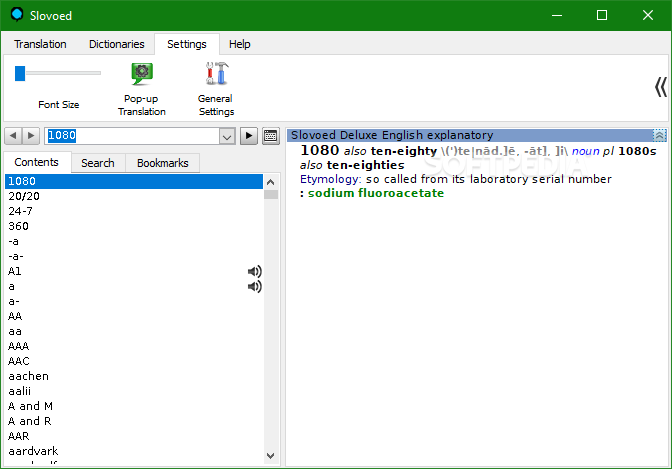The height and width of the screenshot is (469, 672).
Task: Switch to Contents tab
Action: [x=36, y=162]
